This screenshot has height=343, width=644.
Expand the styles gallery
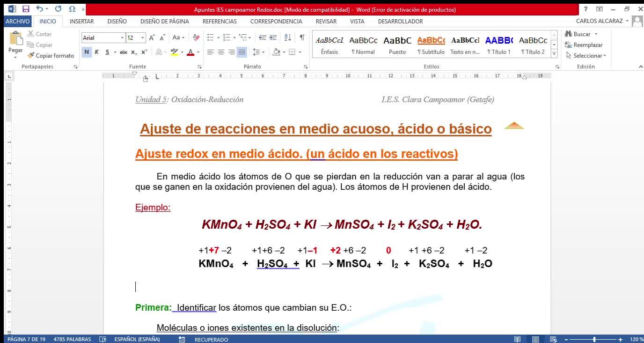coord(554,53)
